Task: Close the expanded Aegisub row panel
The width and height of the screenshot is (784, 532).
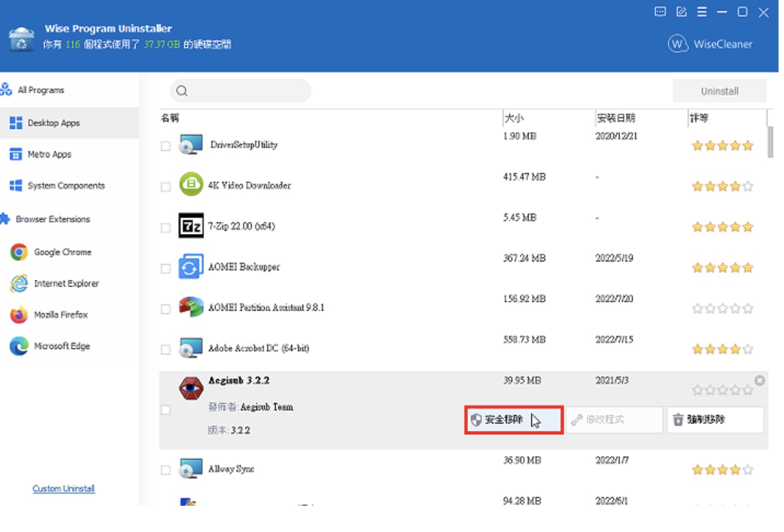Action: coord(759,380)
